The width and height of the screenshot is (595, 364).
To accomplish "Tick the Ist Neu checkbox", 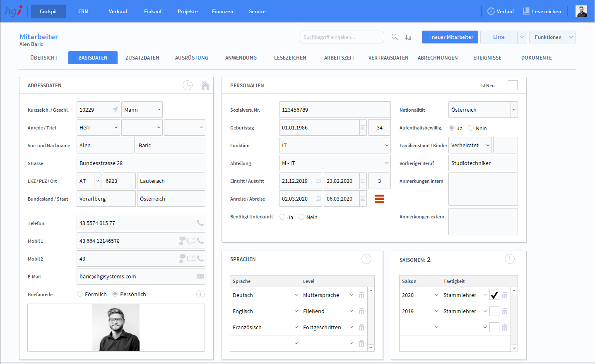I will click(x=512, y=85).
